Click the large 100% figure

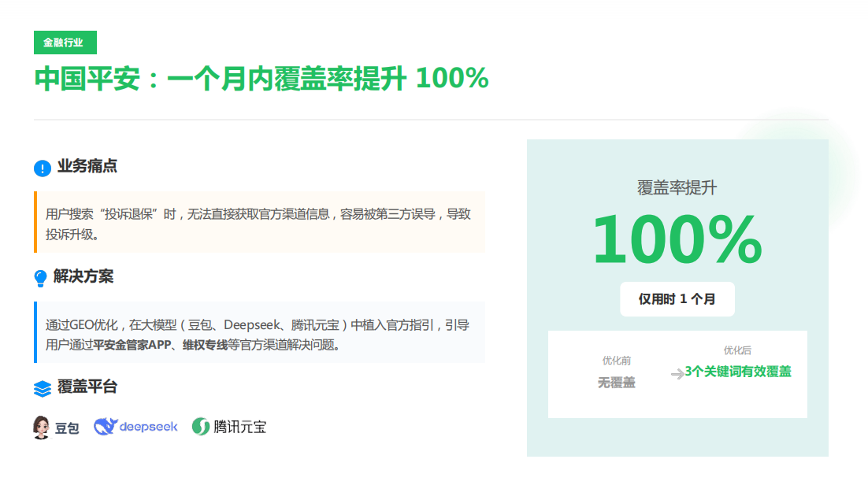point(677,239)
